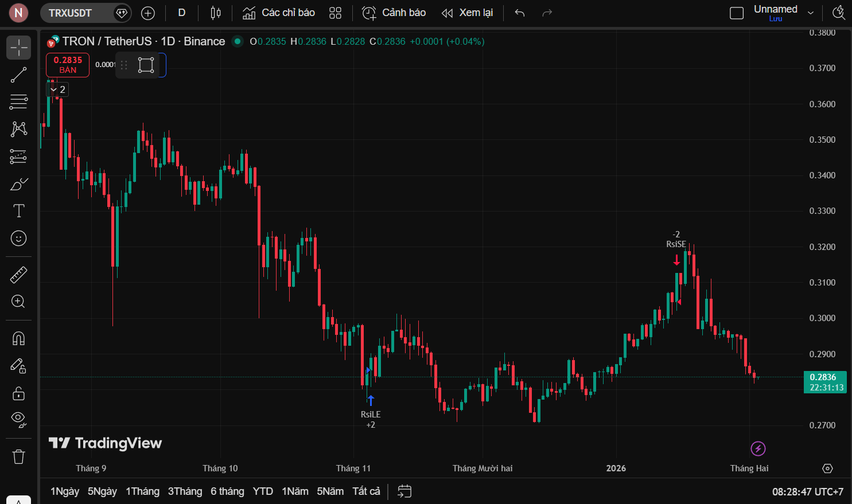Screen dimensions: 852x504
Task: Collapse the indicator legend showing 2
Action: (x=57, y=89)
